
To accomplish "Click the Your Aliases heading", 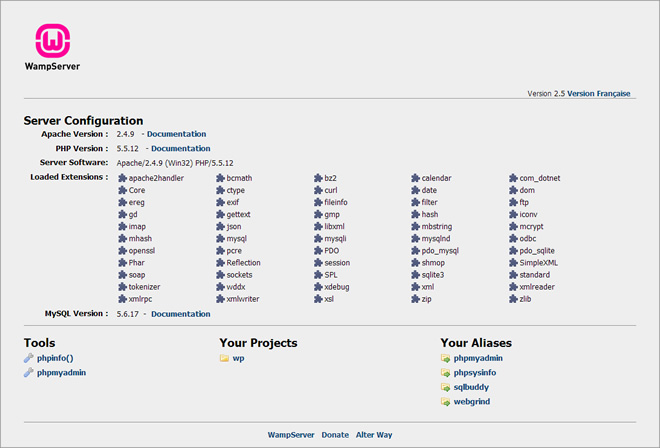I will [476, 343].
